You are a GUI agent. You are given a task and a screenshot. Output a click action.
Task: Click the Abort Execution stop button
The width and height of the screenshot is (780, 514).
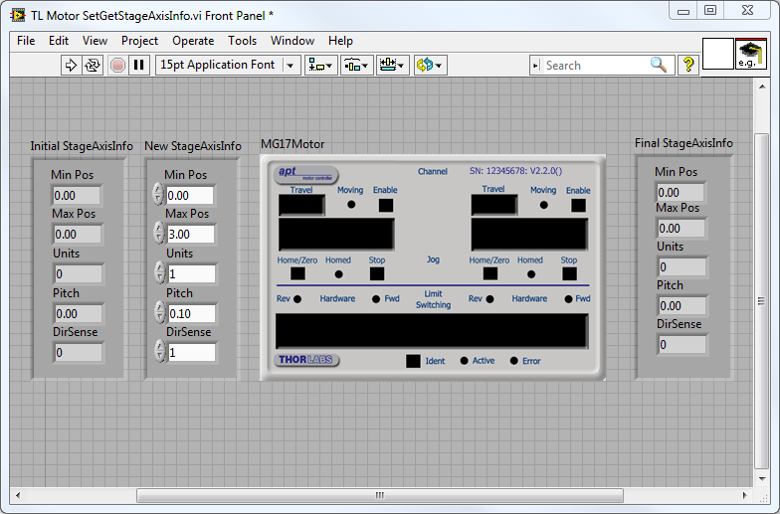pyautogui.click(x=117, y=65)
